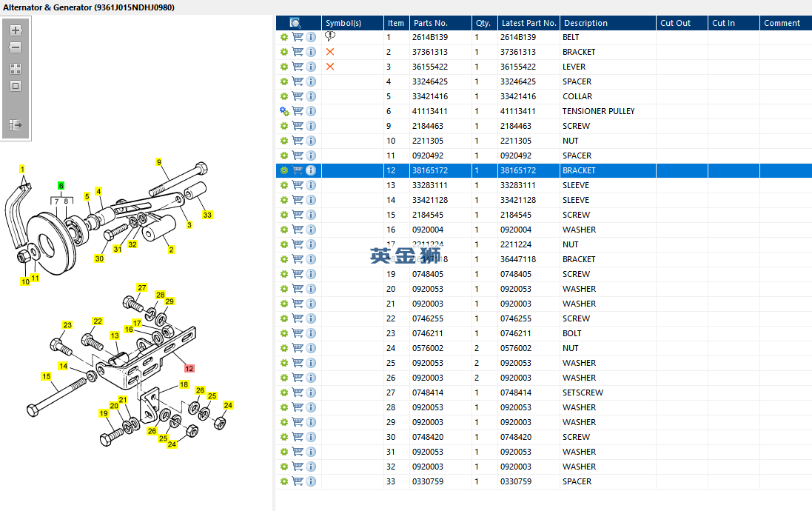Zoom out of the parts diagram

pyautogui.click(x=16, y=47)
